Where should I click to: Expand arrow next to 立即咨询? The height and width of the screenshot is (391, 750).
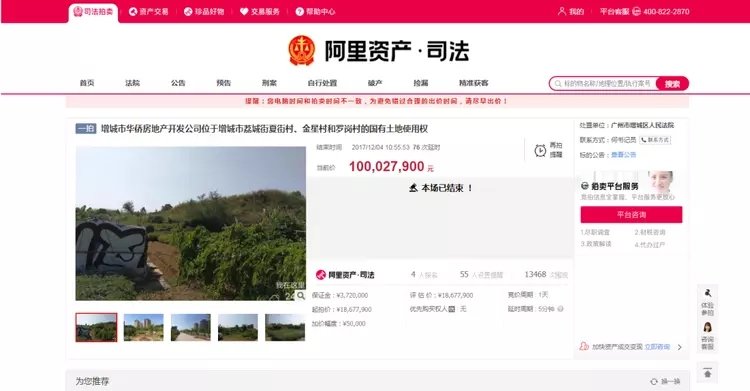tap(680, 347)
